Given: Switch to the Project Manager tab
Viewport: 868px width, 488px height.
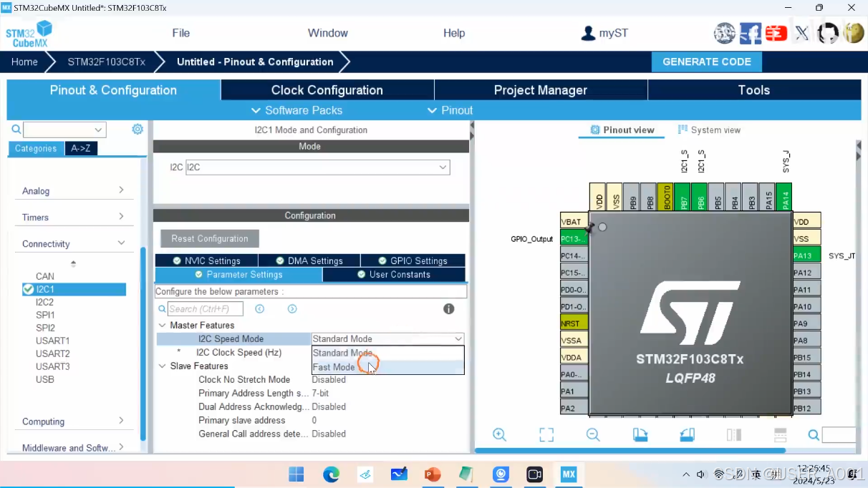Looking at the screenshot, I should pyautogui.click(x=541, y=90).
